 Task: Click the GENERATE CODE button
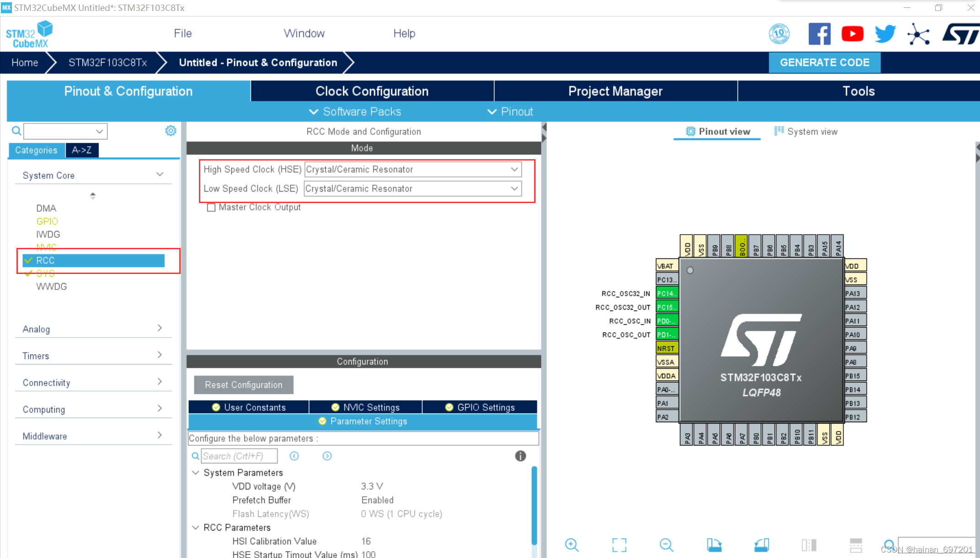[x=825, y=63]
